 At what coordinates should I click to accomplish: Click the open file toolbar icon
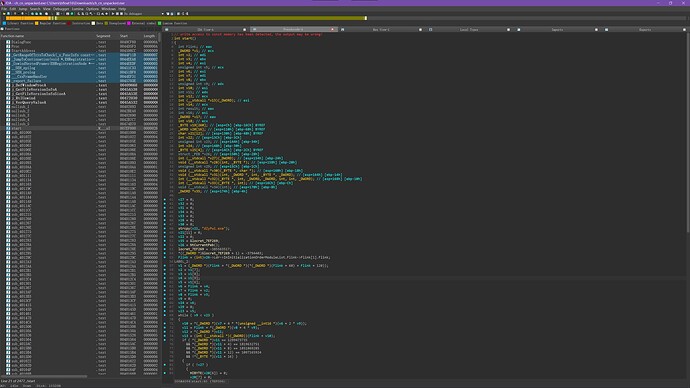pos(4,14)
